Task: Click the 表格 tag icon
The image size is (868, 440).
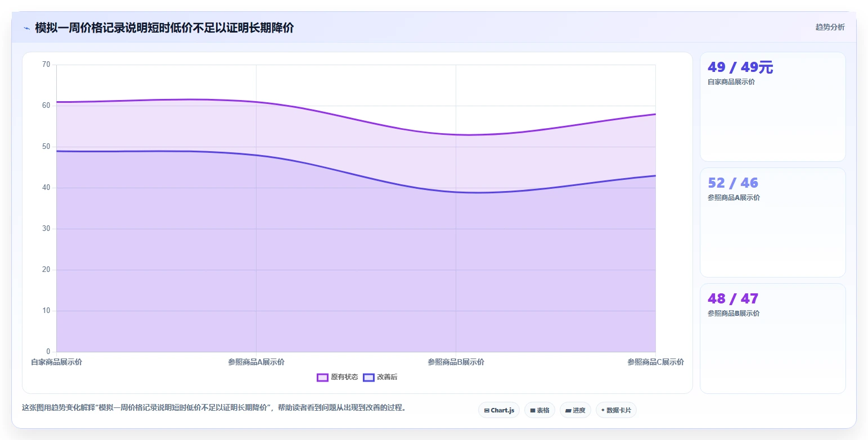Action: tap(533, 411)
